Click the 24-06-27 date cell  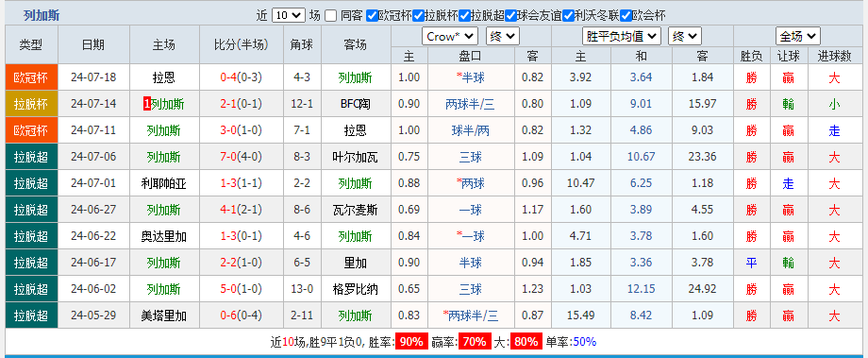pos(93,210)
